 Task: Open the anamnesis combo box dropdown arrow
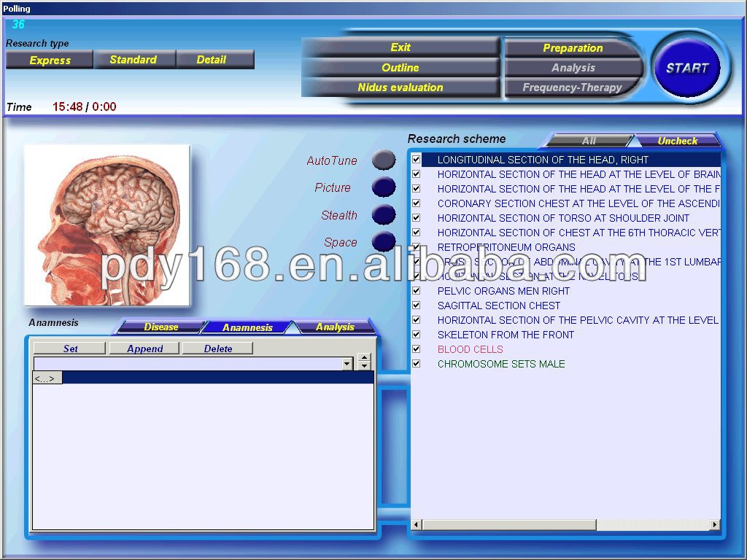(x=347, y=365)
